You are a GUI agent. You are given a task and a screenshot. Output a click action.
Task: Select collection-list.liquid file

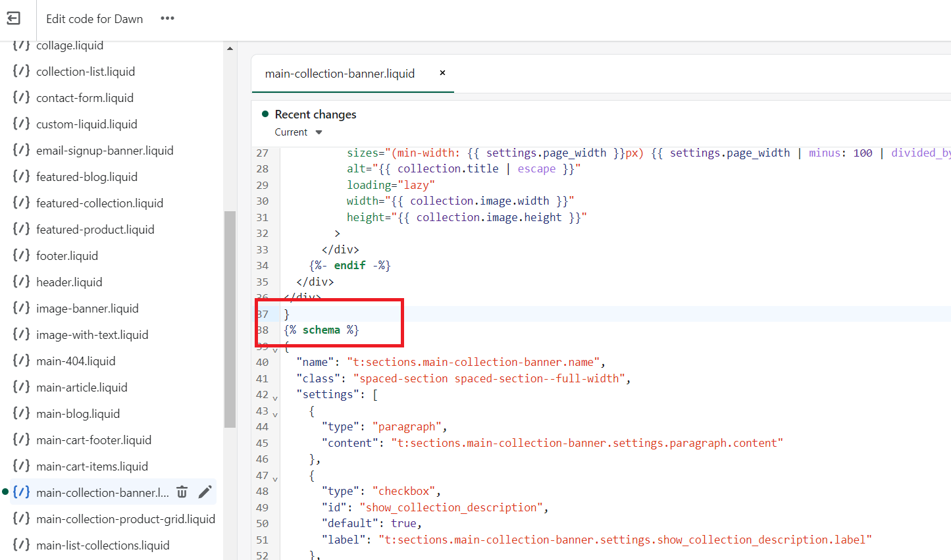point(86,72)
